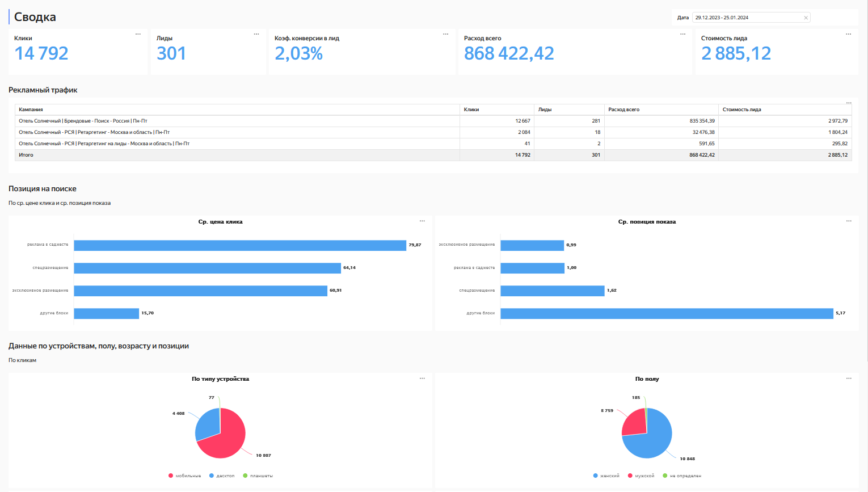Viewport: 868px width, 492px height.
Task: Open the Ср. цена клика chart menu
Action: click(422, 221)
